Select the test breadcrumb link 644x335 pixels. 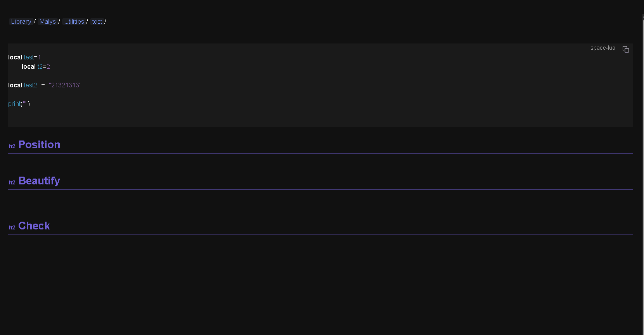[97, 22]
